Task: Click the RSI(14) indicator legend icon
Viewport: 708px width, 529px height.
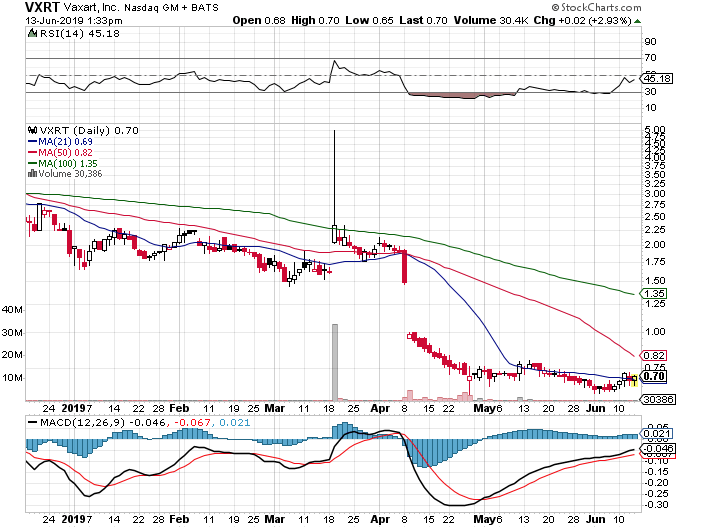Action: pos(33,33)
